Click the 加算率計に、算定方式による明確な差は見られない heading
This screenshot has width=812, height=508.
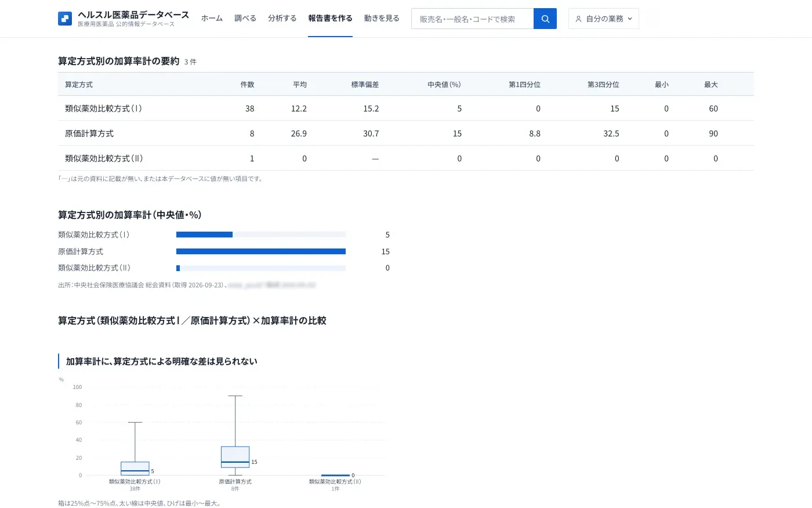click(x=162, y=361)
